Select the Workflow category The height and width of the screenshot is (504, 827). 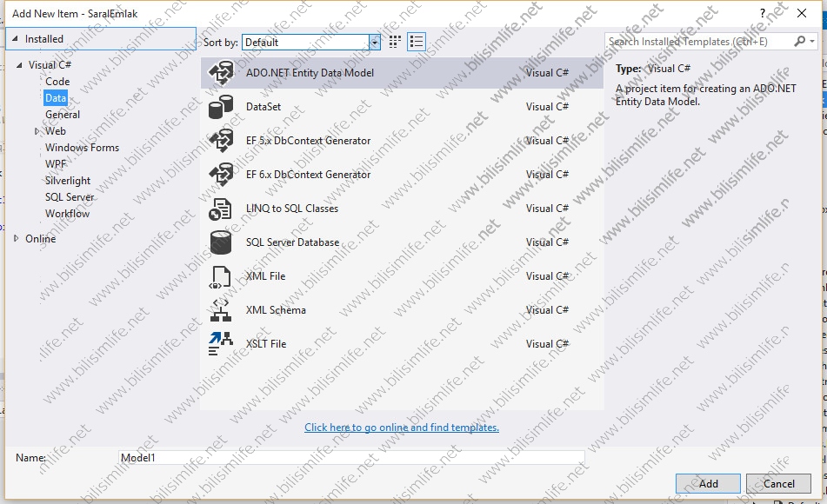(x=68, y=214)
